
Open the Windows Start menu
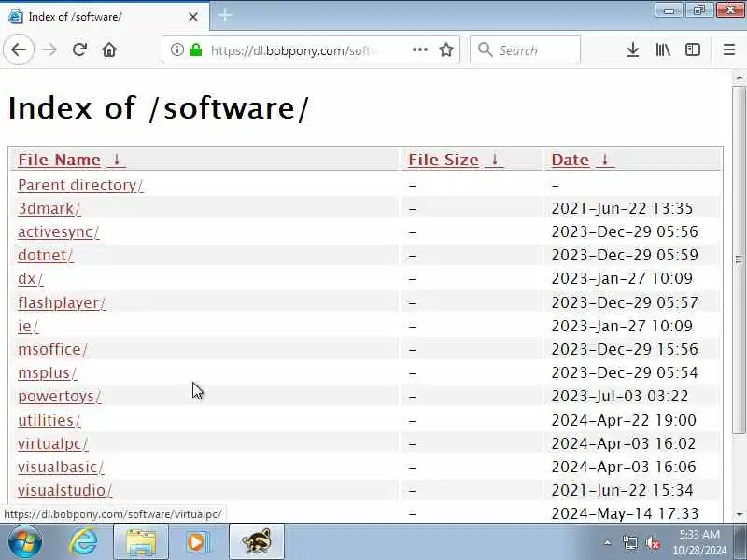[x=25, y=541]
